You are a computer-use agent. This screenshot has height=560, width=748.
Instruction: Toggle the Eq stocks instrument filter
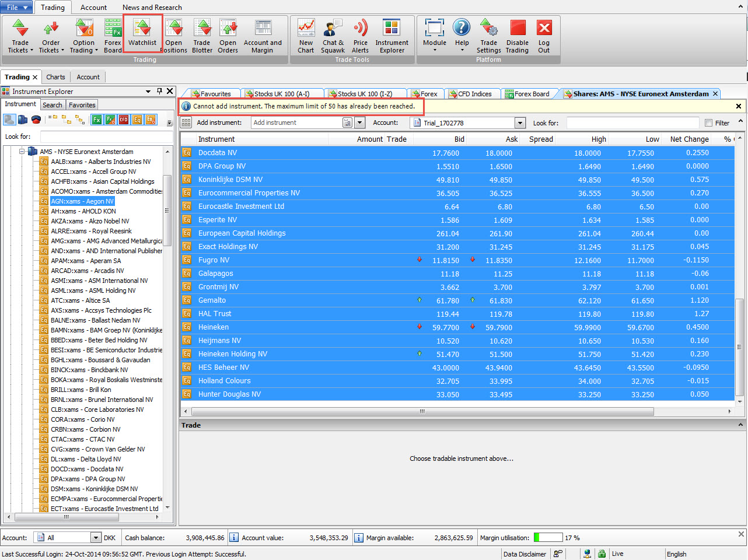[x=137, y=120]
